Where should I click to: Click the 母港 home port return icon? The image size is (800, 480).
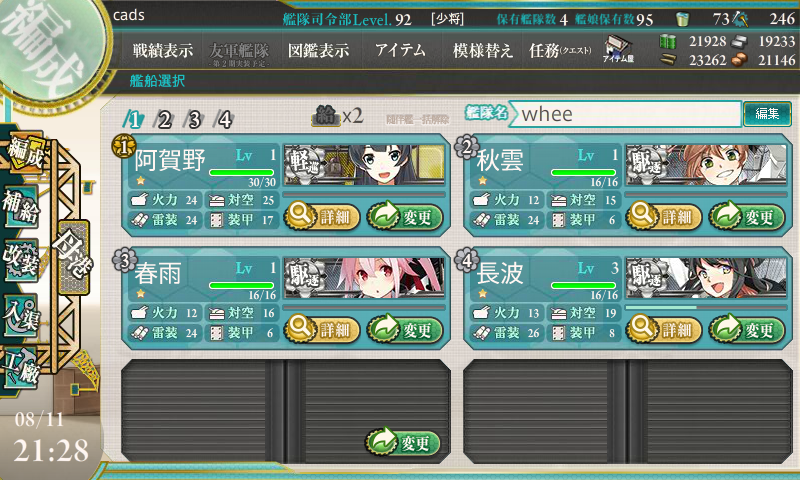(x=74, y=258)
